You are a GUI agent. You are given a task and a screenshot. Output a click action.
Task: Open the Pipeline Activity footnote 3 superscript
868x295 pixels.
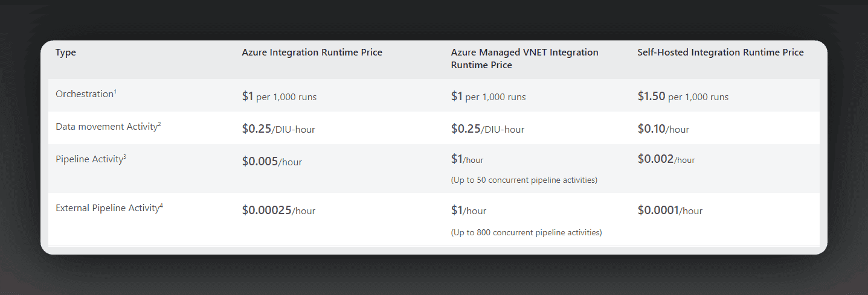pos(124,157)
